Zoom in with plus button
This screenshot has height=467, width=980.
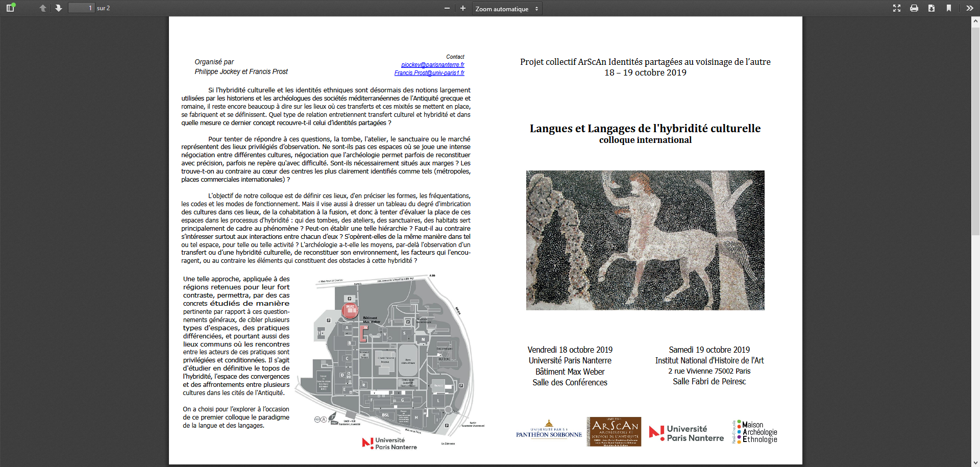tap(463, 8)
